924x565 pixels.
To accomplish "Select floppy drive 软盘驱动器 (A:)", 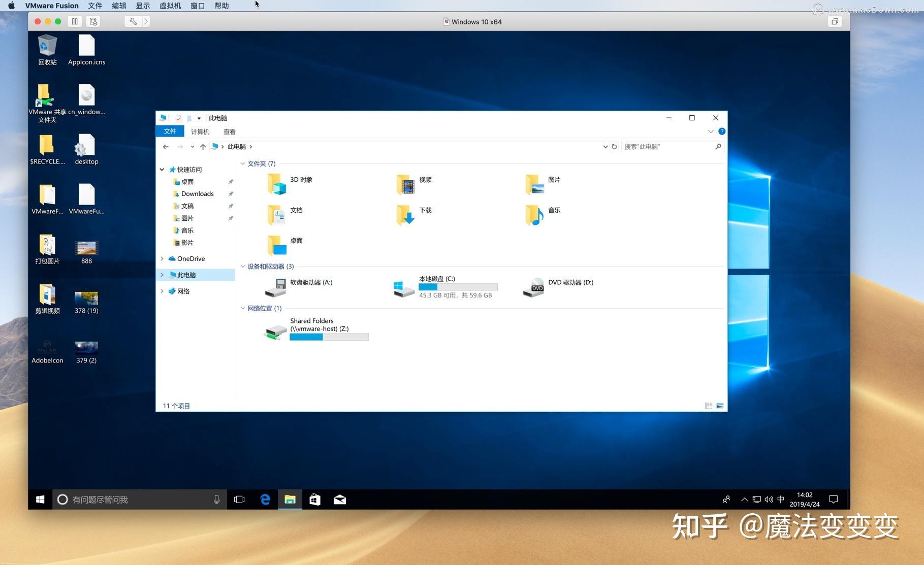I will pos(299,287).
